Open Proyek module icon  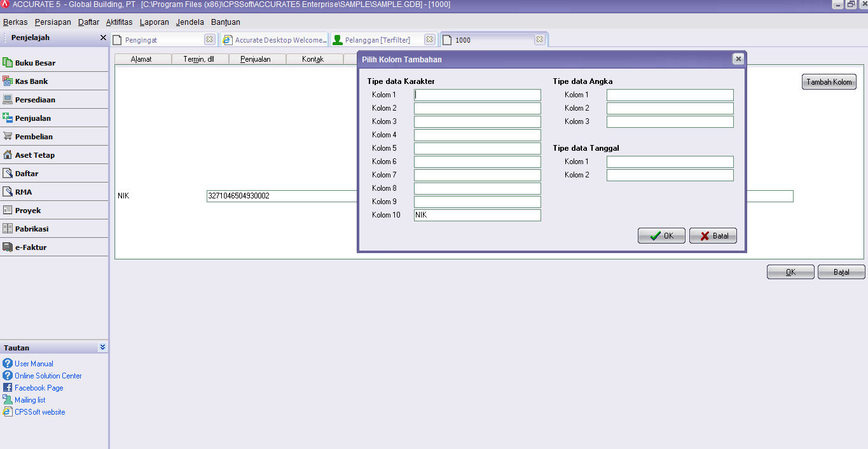8,210
